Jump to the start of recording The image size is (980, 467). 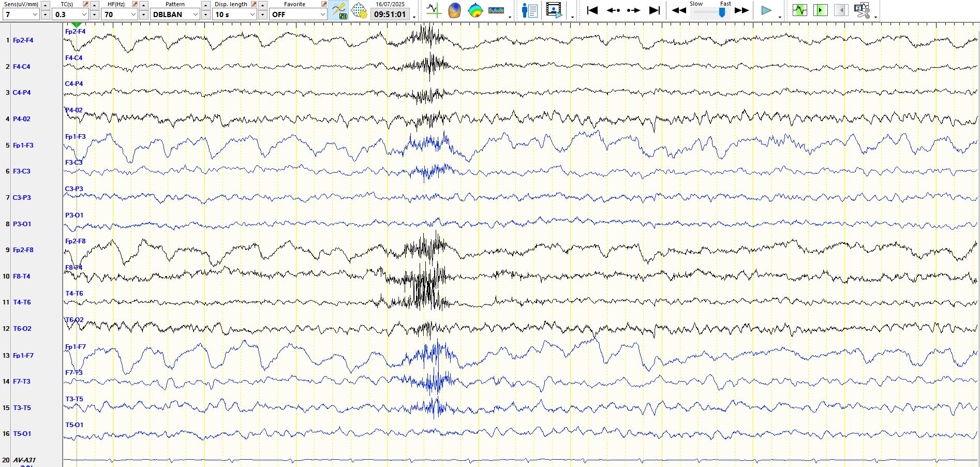592,10
